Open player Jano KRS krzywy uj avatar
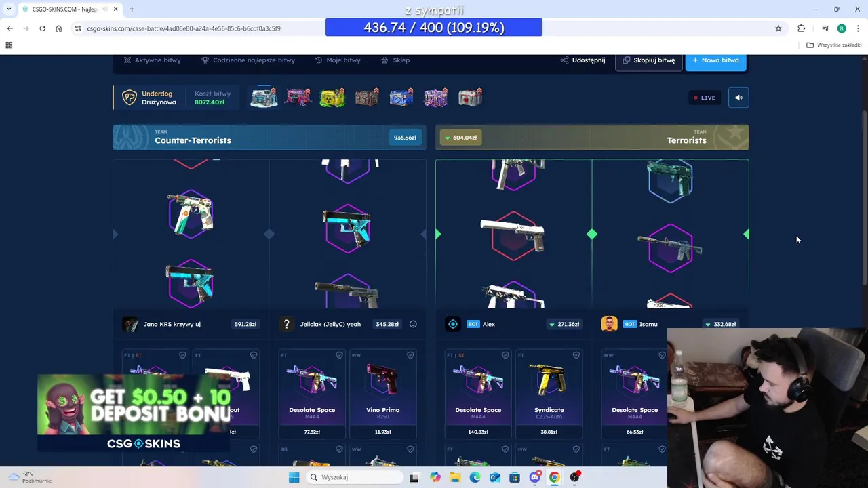868x488 pixels. click(130, 324)
